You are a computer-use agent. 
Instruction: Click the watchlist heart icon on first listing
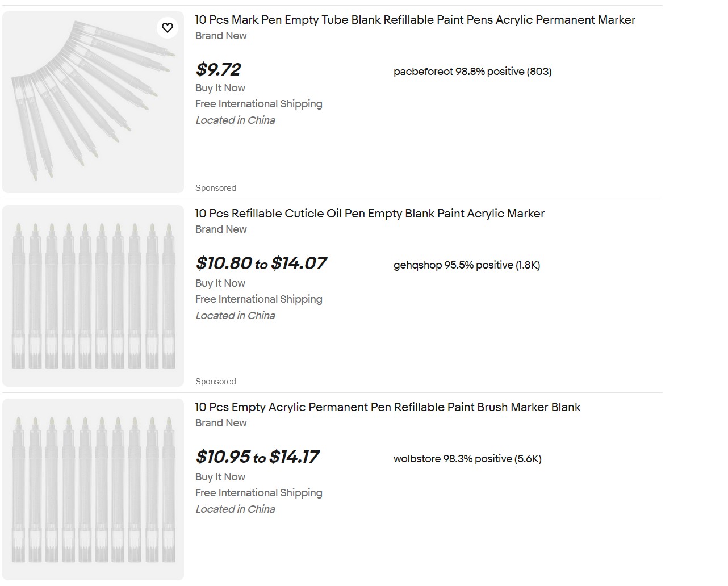(167, 27)
